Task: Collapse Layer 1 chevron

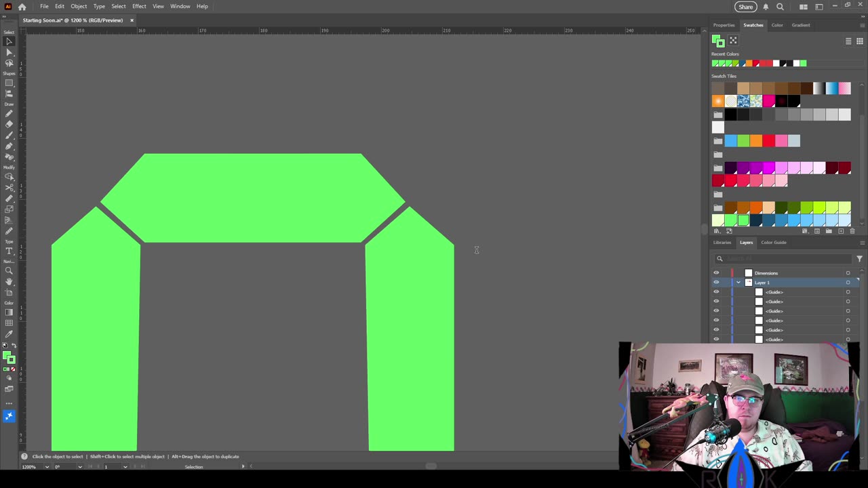Action: pos(738,283)
